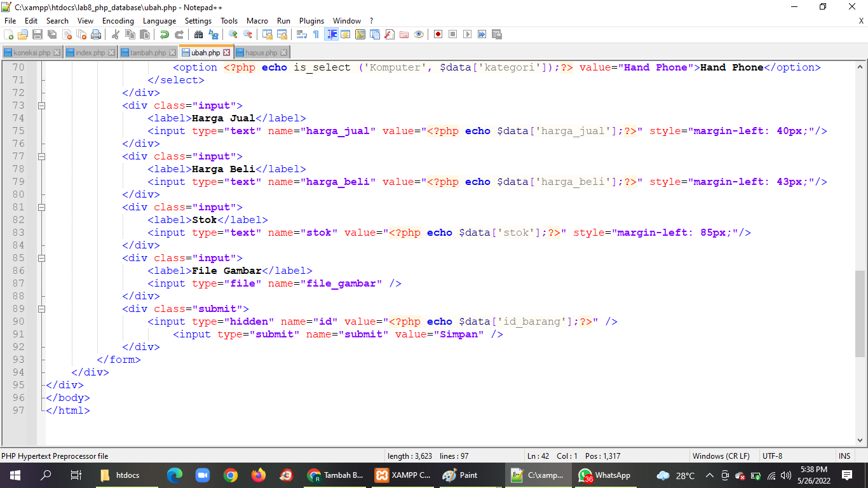Print the document with the Print icon
Viewport: 868px width, 488px height.
(x=96, y=34)
